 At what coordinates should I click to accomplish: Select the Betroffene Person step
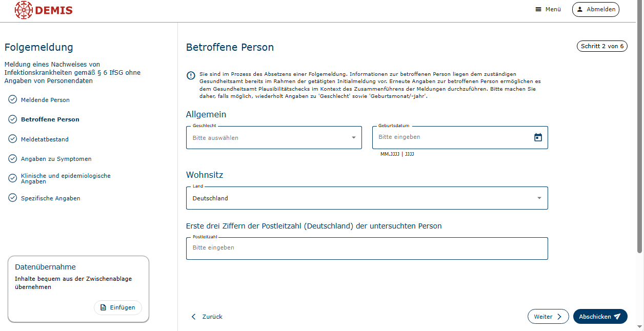point(50,119)
